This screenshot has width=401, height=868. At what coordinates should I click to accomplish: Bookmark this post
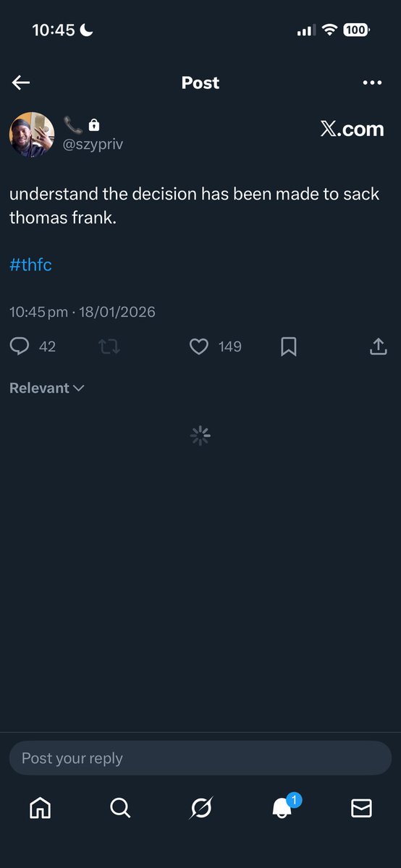[x=288, y=347]
